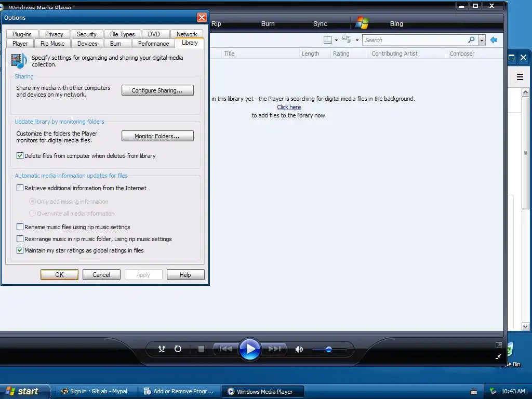Open the Sync tab in Media Player
Viewport: 532px width, 399px height.
320,24
